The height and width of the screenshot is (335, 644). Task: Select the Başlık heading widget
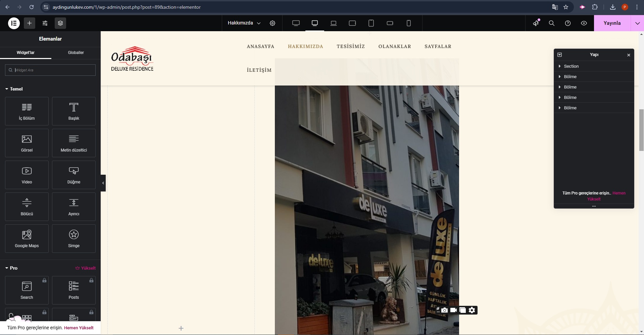click(74, 111)
